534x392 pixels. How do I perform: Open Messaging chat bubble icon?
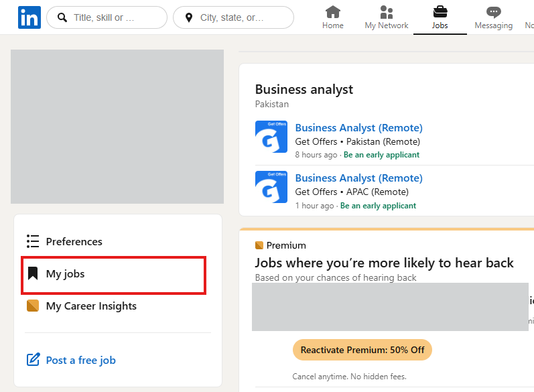[x=493, y=12]
